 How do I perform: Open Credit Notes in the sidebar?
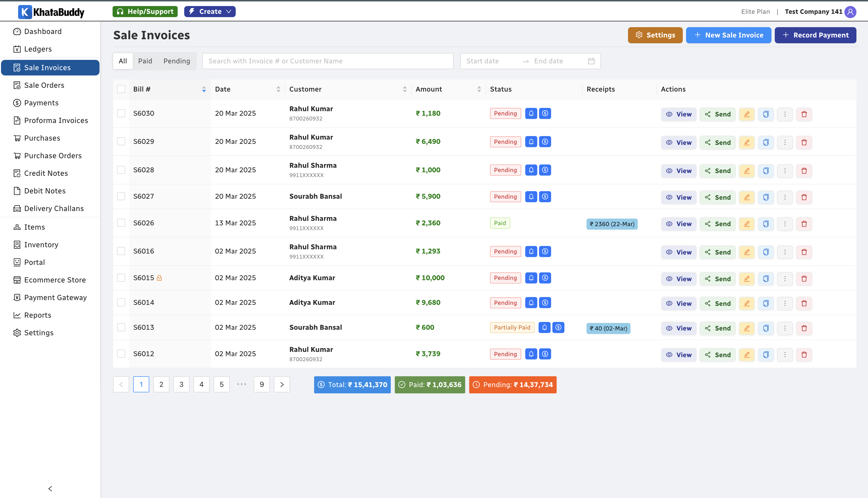point(46,173)
